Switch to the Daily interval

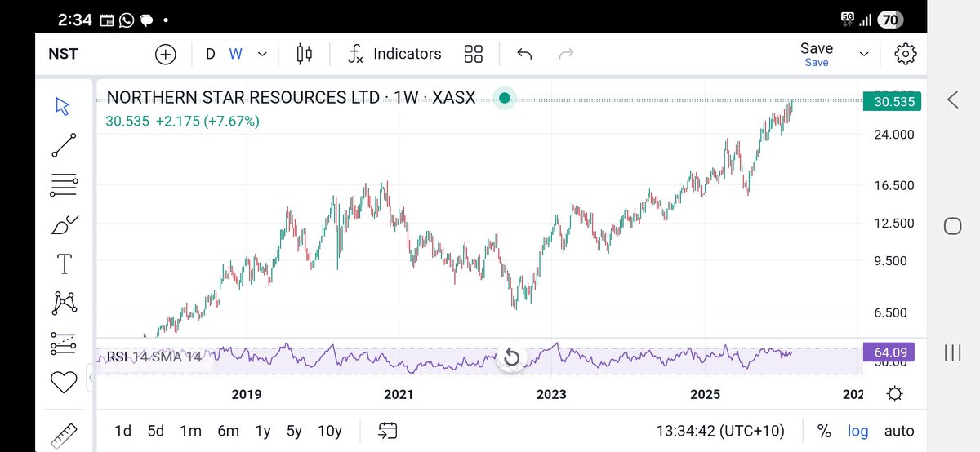coord(211,54)
